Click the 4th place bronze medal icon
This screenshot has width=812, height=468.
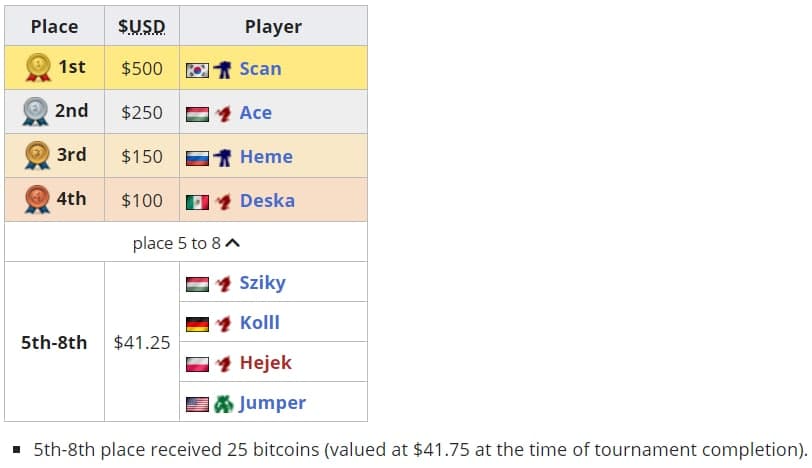point(37,200)
